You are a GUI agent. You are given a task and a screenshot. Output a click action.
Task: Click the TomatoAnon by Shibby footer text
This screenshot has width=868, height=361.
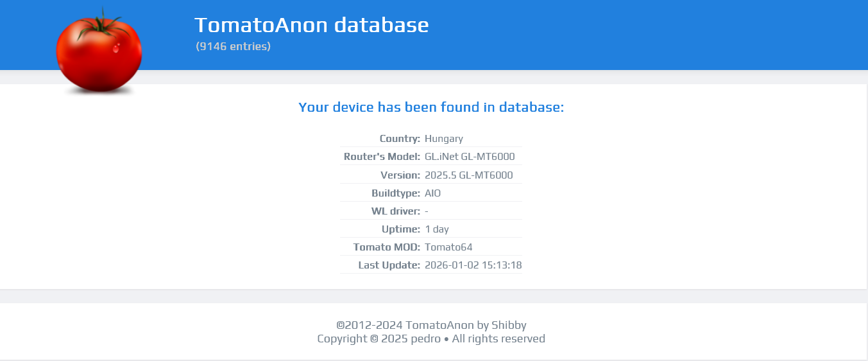(x=431, y=325)
